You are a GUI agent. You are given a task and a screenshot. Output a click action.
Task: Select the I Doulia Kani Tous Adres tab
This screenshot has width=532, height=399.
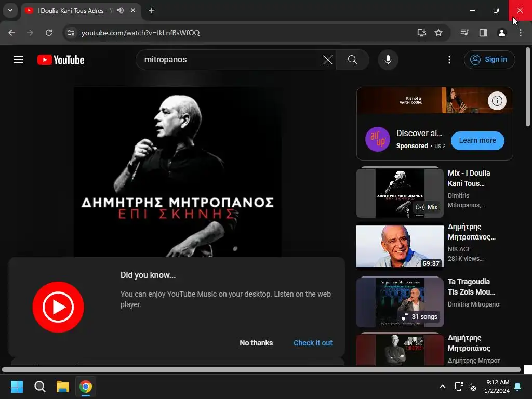(81, 11)
